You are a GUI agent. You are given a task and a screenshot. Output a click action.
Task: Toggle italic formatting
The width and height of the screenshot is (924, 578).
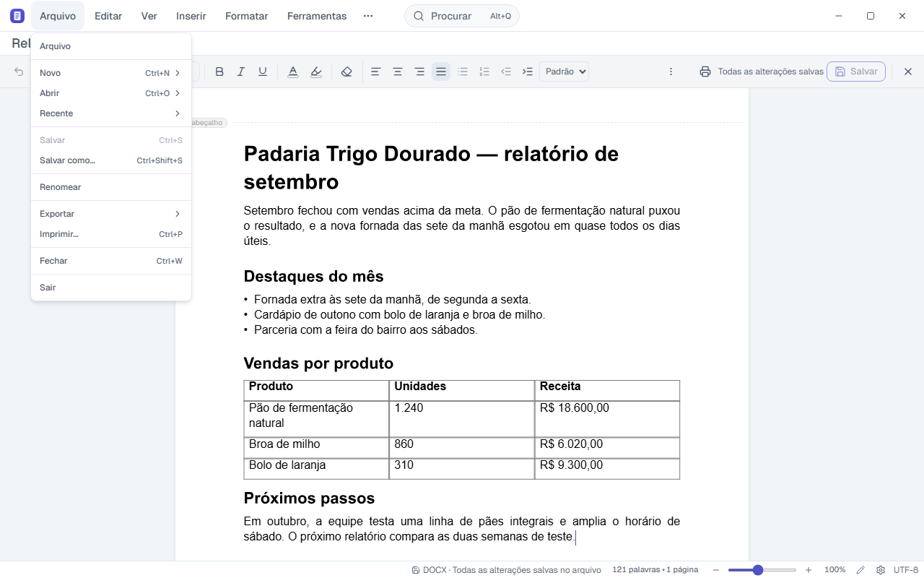[x=241, y=72]
